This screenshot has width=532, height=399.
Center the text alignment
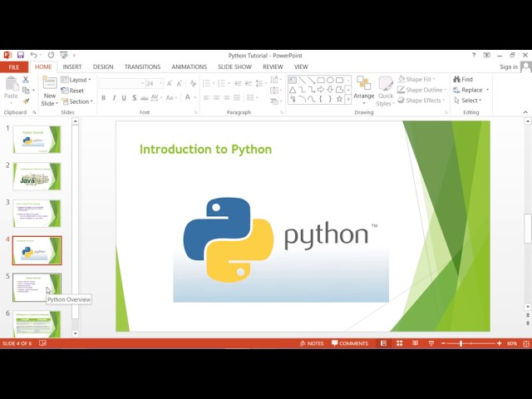click(x=216, y=98)
